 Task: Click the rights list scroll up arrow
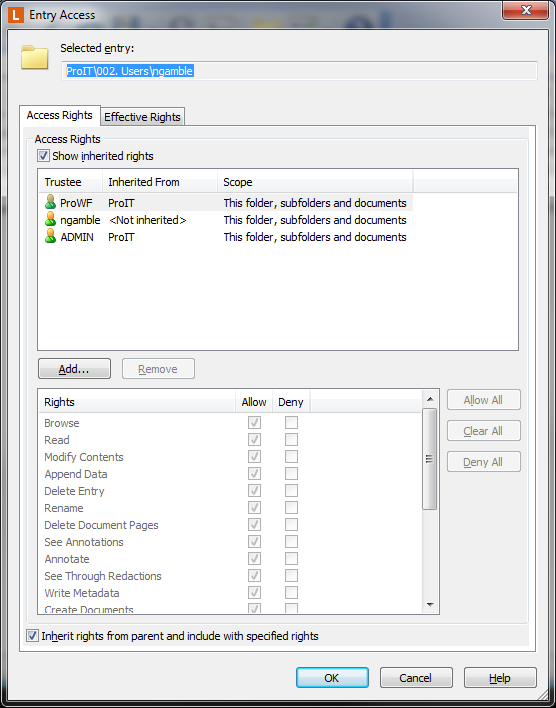click(430, 399)
